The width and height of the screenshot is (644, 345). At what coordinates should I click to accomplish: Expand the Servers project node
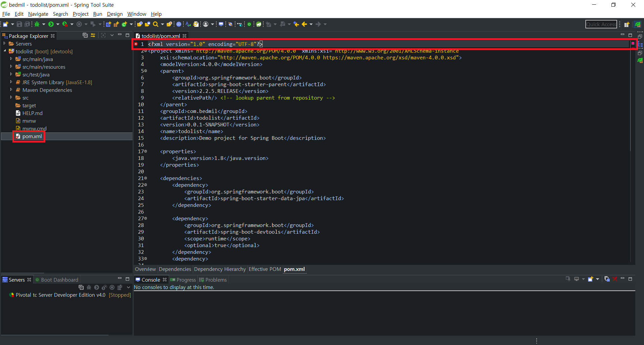coord(4,44)
